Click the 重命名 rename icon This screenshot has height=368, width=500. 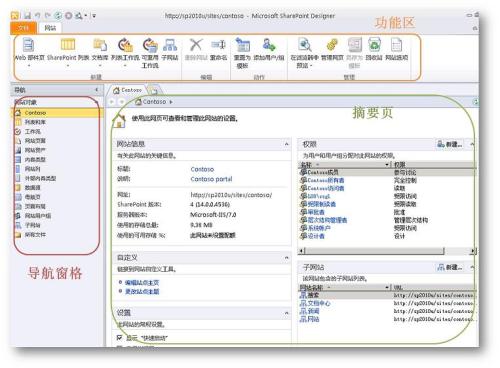pyautogui.click(x=219, y=45)
